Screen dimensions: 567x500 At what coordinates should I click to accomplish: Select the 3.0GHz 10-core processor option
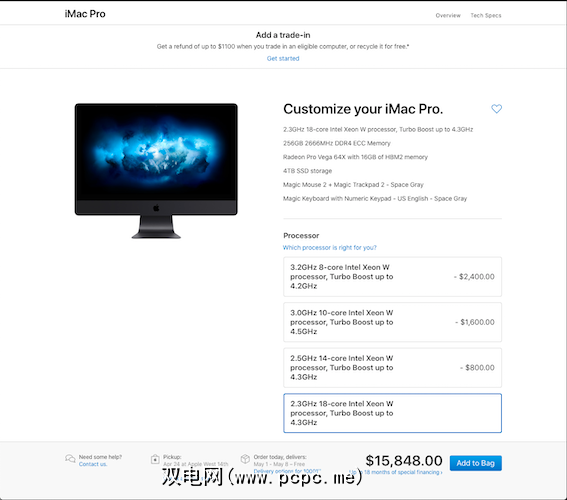coord(392,322)
